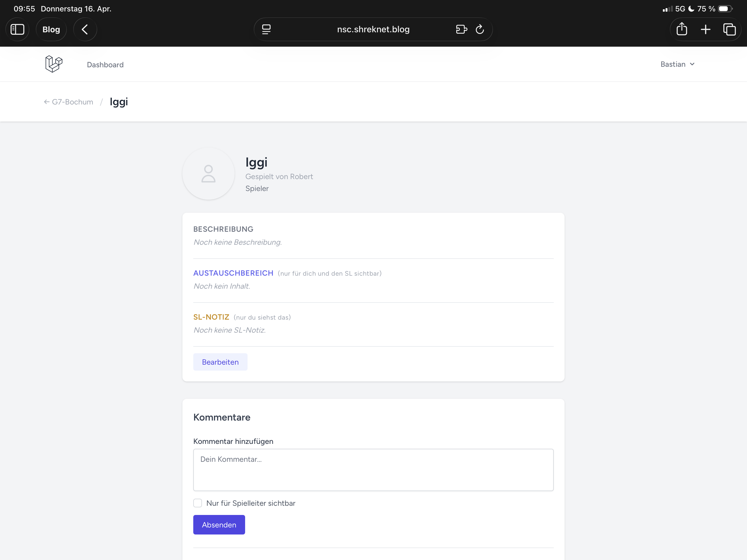Focus the Dein Kommentar text field
The height and width of the screenshot is (560, 747).
pos(373,470)
